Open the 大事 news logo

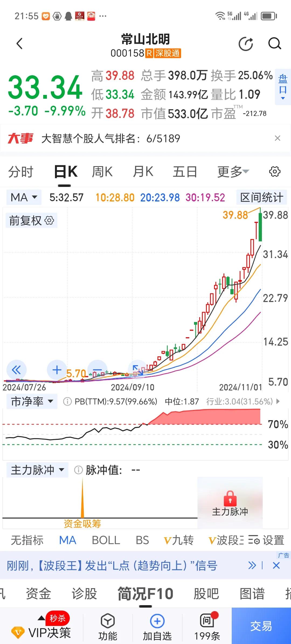pyautogui.click(x=20, y=138)
